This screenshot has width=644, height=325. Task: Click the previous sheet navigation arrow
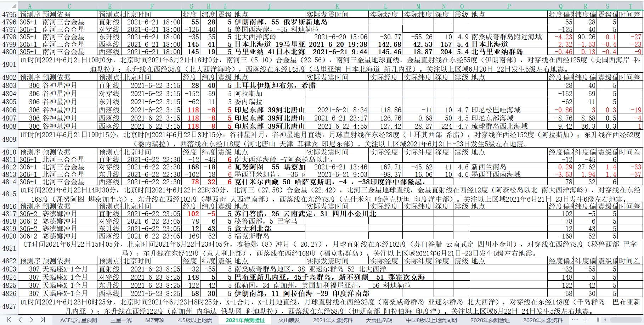point(20,320)
